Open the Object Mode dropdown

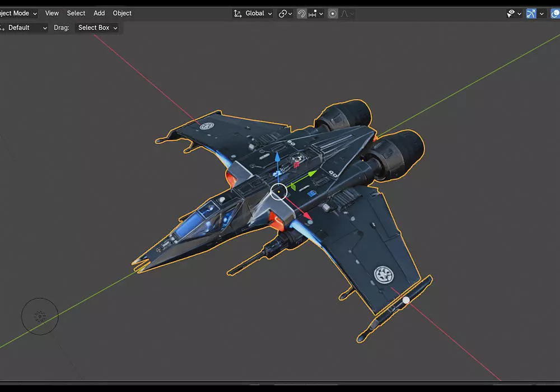18,13
